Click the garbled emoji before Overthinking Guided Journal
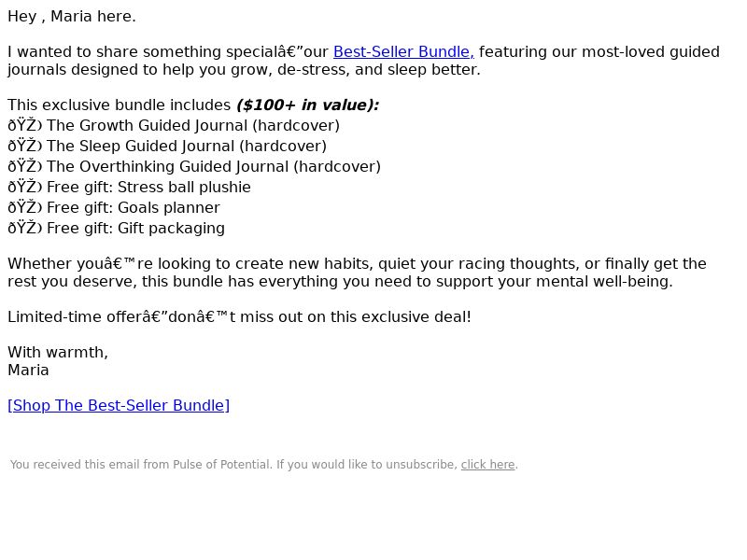The width and height of the screenshot is (747, 560). 25,166
